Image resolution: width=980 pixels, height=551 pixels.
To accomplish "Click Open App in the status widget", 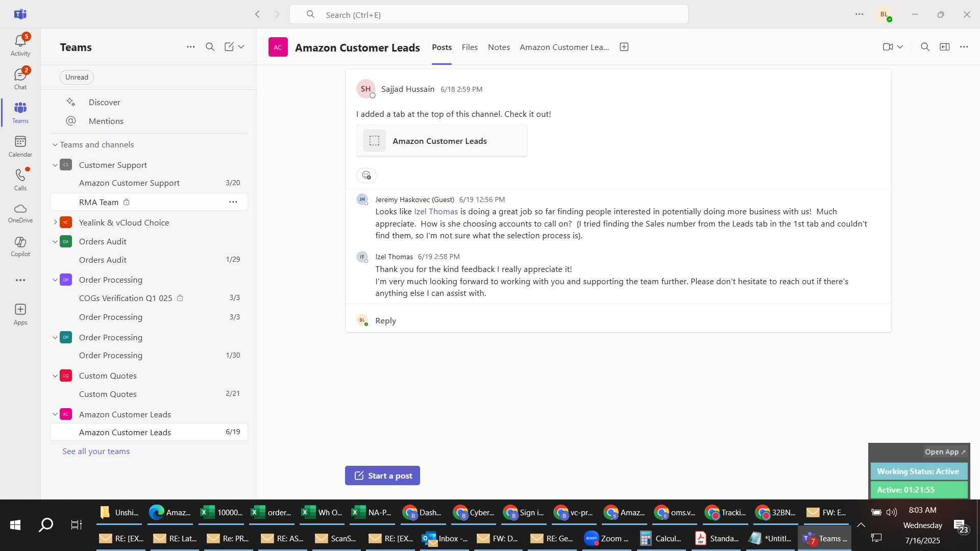I will click(945, 452).
